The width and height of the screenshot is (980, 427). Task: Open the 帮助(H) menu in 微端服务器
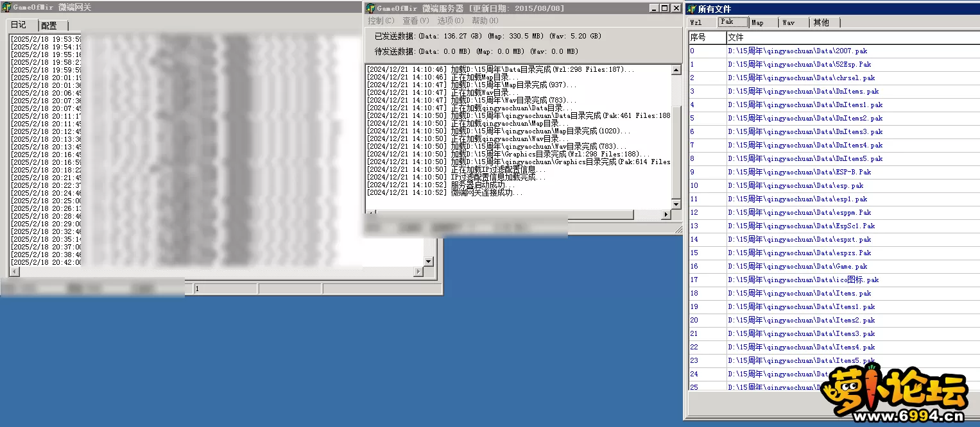[x=485, y=21]
